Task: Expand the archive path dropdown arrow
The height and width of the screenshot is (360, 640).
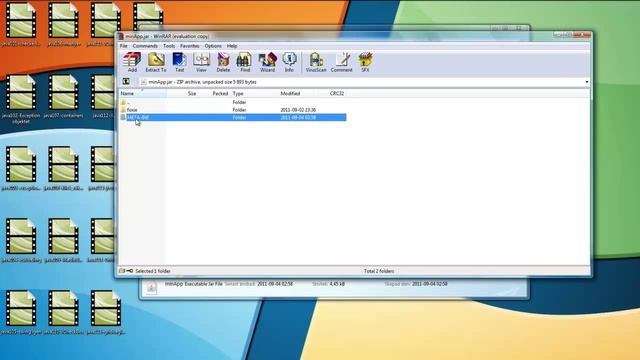Action: click(587, 82)
